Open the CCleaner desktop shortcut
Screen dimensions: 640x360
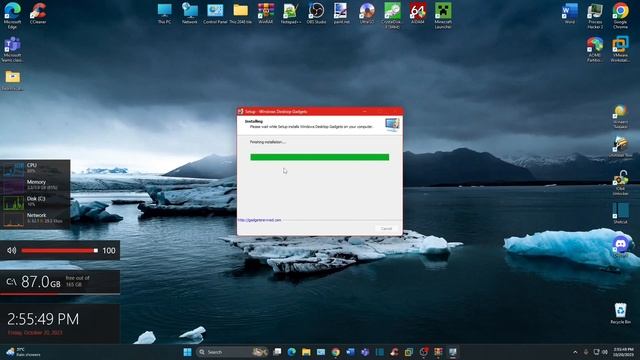click(x=38, y=13)
